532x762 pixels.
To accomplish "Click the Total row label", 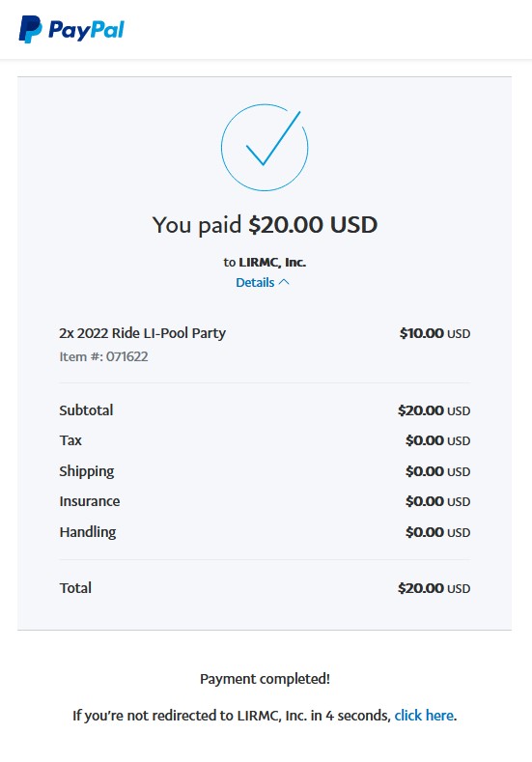I will pyautogui.click(x=75, y=588).
